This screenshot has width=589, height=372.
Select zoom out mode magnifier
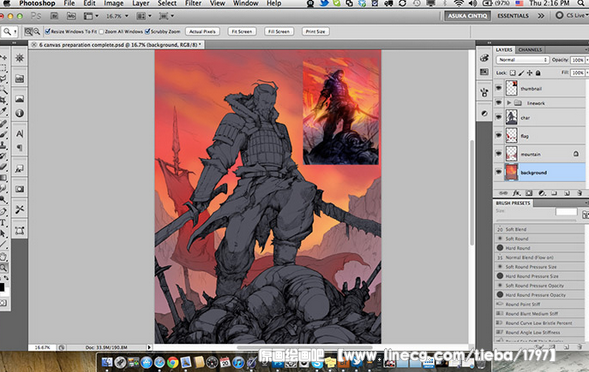point(36,32)
